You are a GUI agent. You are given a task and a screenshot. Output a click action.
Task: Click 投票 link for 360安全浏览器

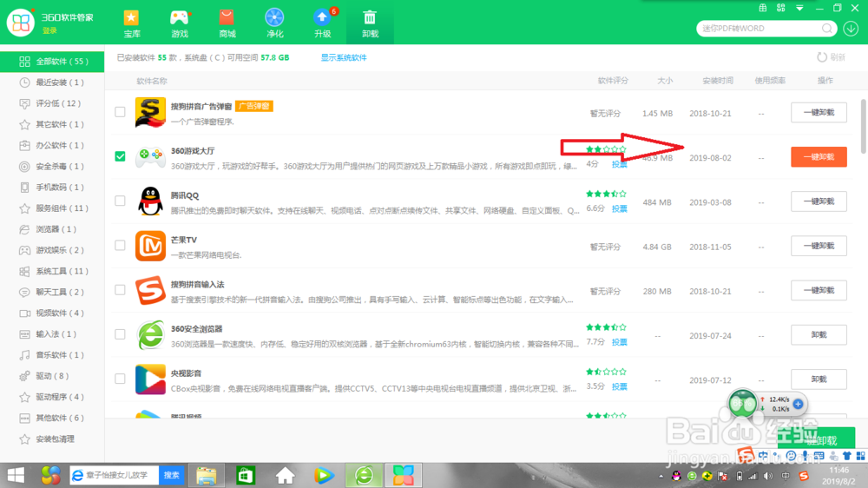[x=620, y=342]
